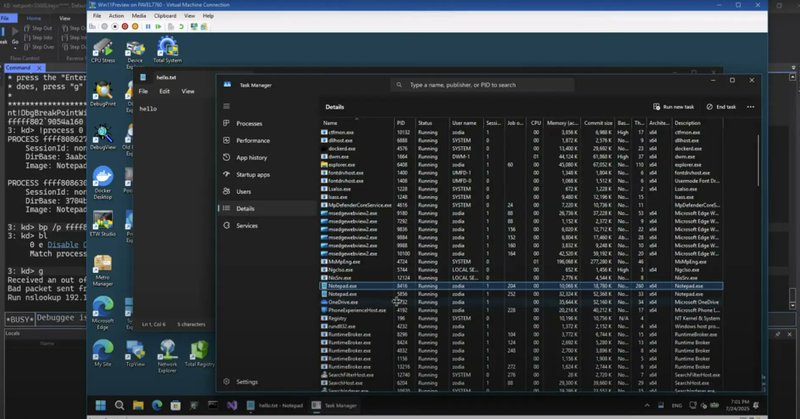Focus the Task Manager search field
Viewport: 800px width, 419px height.
[482, 85]
